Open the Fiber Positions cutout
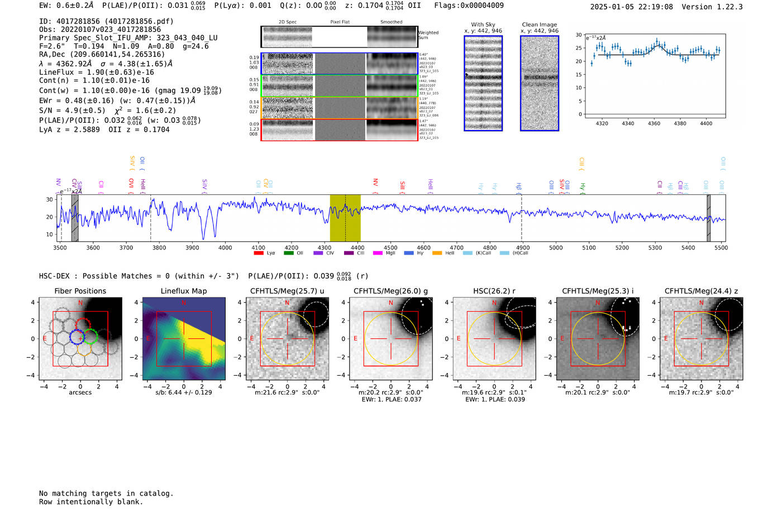 click(x=80, y=339)
